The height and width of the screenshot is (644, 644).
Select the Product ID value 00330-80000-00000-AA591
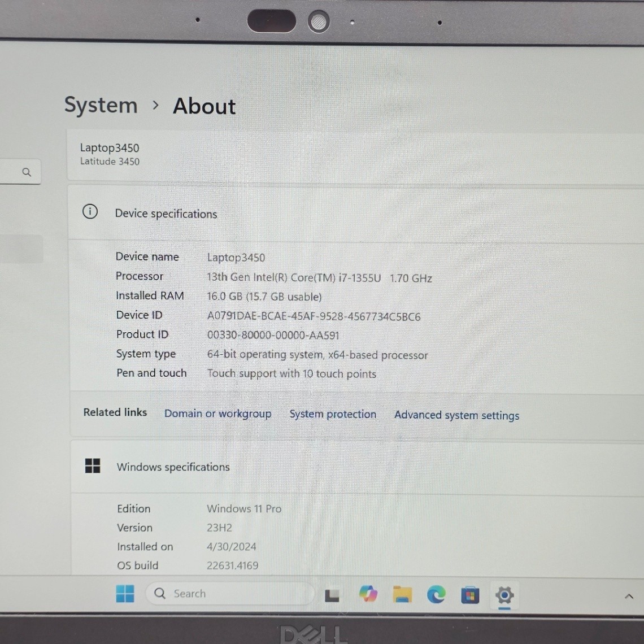point(273,335)
